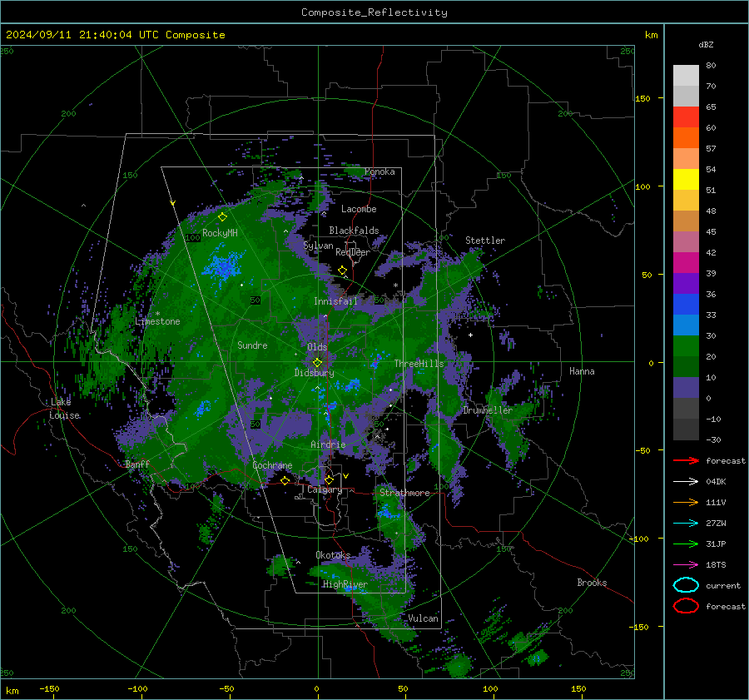
Task: Click yellow diamond radar-center marker above Didsbury
Action: 317,363
